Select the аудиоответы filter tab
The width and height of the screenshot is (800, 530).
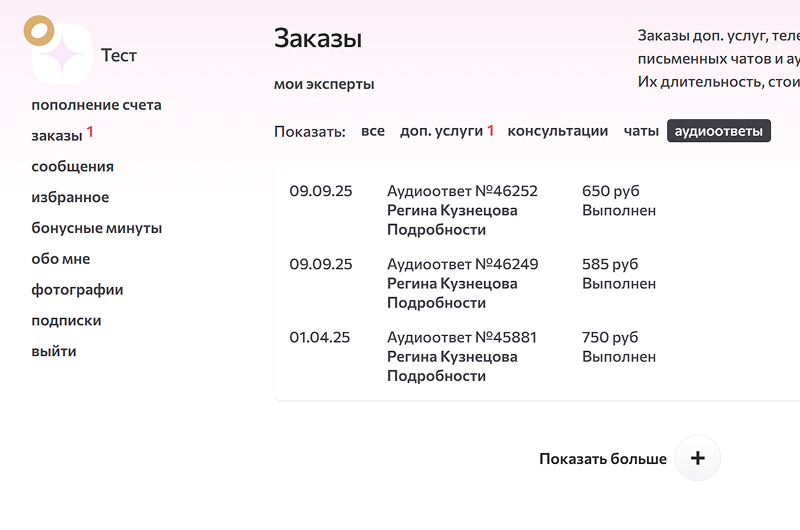pyautogui.click(x=719, y=131)
